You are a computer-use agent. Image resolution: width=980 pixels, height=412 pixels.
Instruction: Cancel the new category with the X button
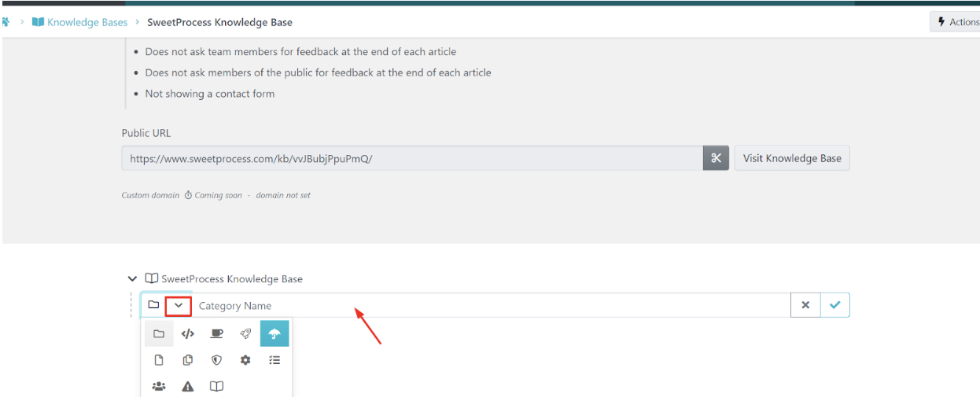tap(805, 305)
